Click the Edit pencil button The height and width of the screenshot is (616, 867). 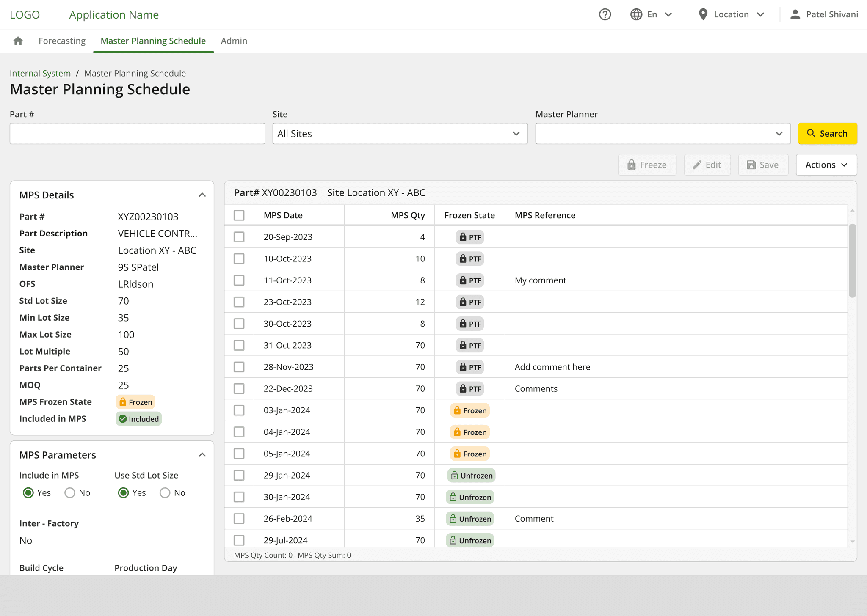click(707, 165)
